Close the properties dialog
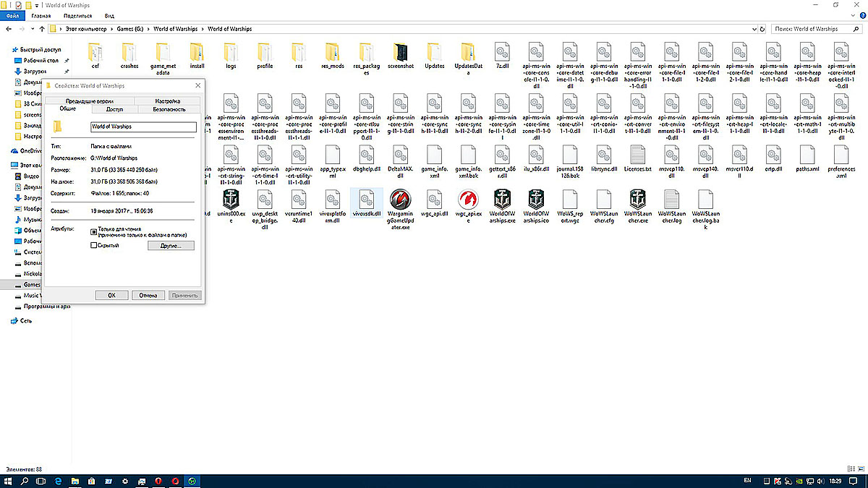The width and height of the screenshot is (868, 488). point(197,85)
